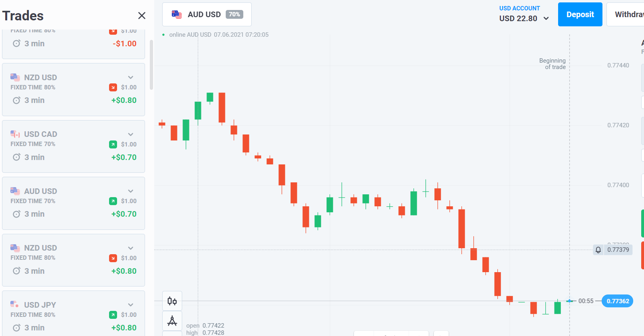Click the red down arrow on the first NZD USD trade
Screen dimensions: 644x336
pos(113,87)
